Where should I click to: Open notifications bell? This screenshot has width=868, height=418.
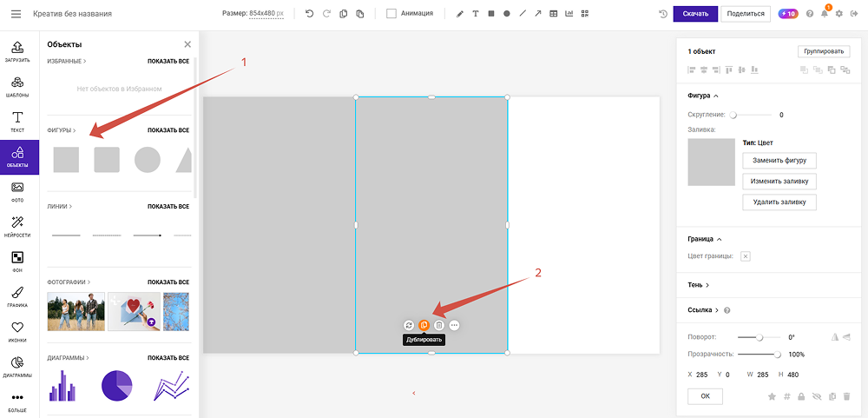(x=825, y=14)
